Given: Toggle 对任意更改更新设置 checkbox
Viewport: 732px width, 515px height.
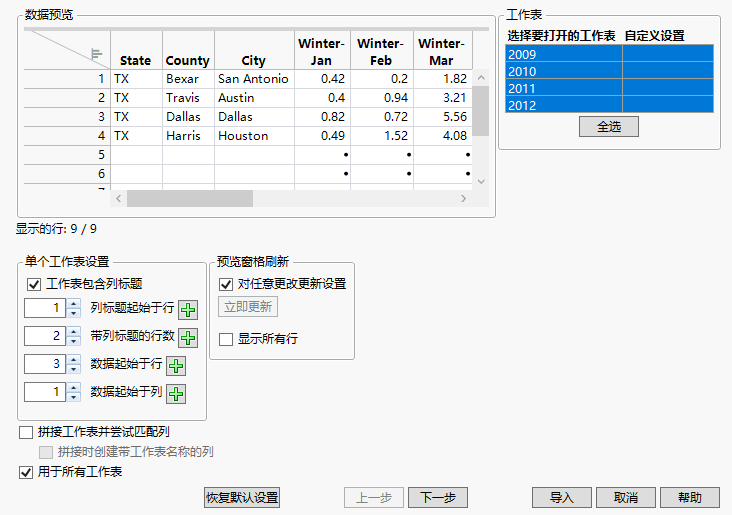Looking at the screenshot, I should click(226, 284).
